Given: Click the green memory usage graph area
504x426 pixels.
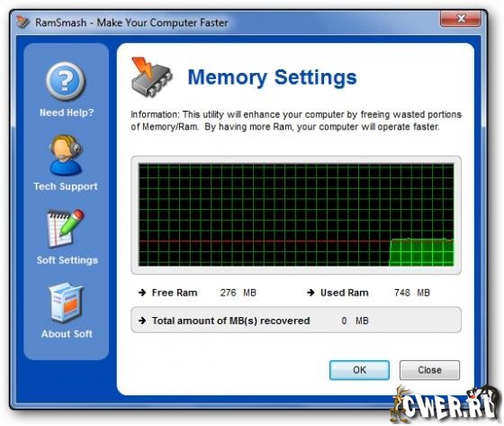Looking at the screenshot, I should [421, 252].
